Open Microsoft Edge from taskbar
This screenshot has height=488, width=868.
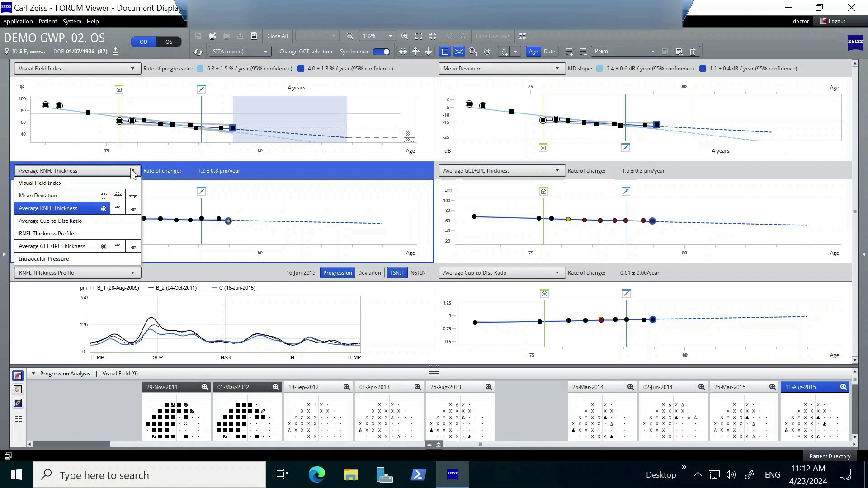[316, 475]
